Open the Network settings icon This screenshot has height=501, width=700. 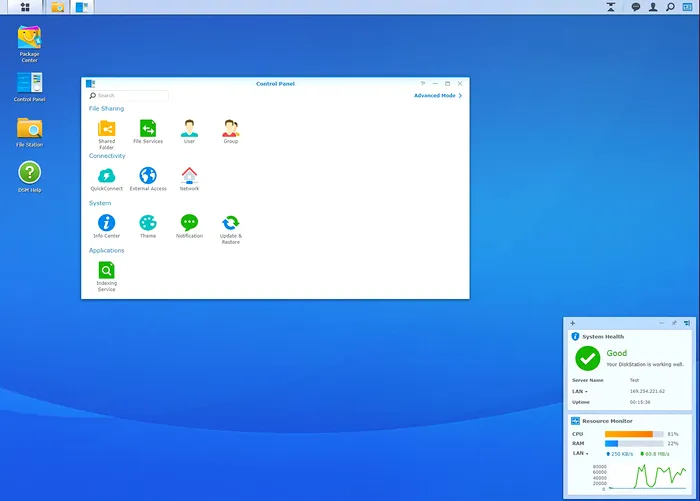tap(189, 179)
